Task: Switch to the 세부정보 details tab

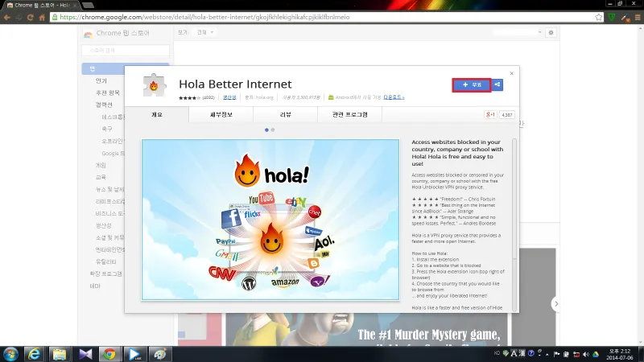Action: [x=221, y=114]
